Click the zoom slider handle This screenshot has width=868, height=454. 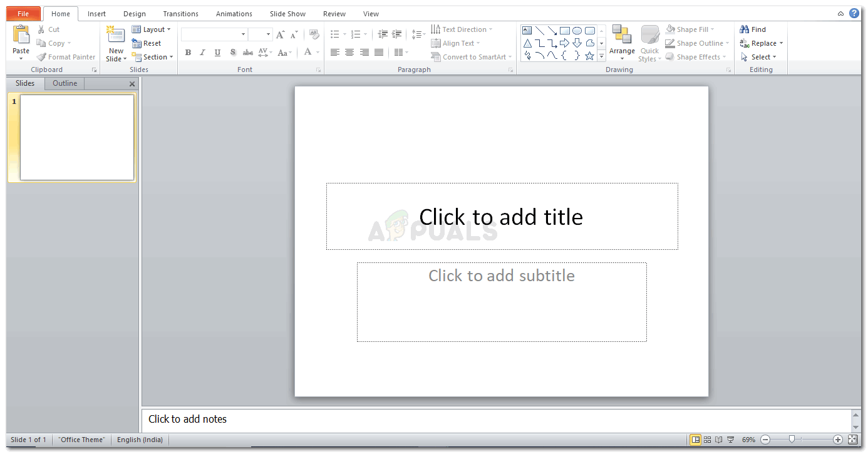pyautogui.click(x=792, y=440)
